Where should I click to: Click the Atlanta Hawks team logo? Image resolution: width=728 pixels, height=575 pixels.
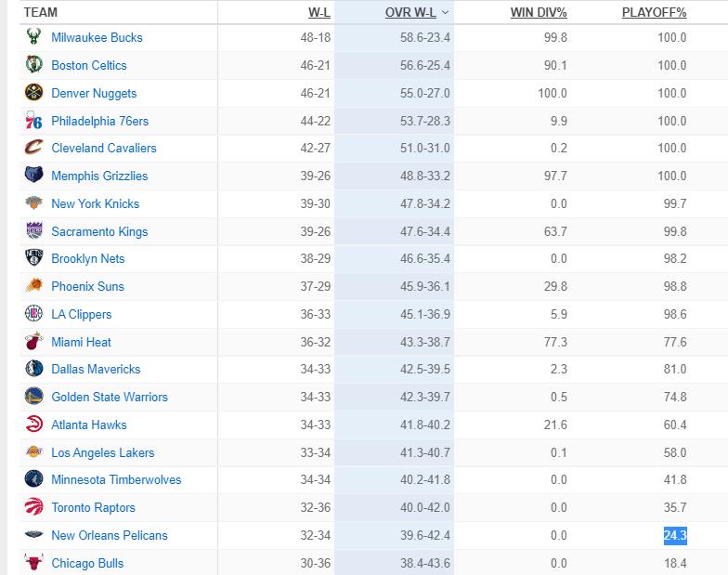(33, 424)
